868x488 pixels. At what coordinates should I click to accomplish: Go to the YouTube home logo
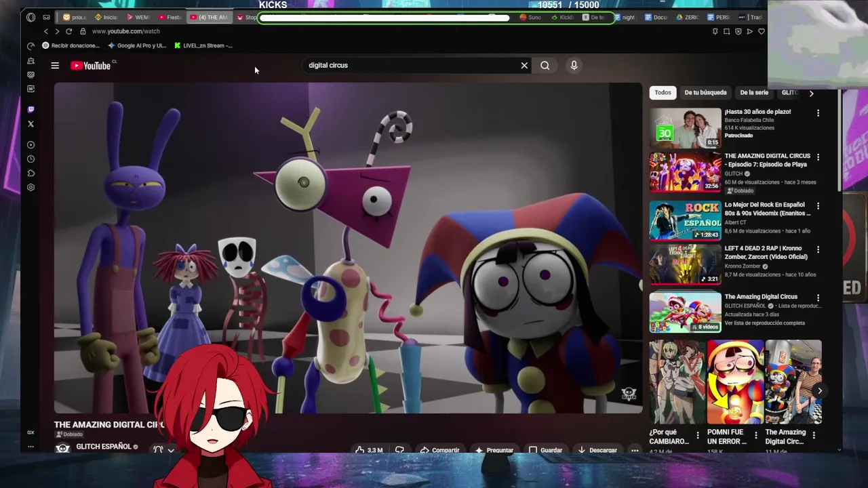90,66
